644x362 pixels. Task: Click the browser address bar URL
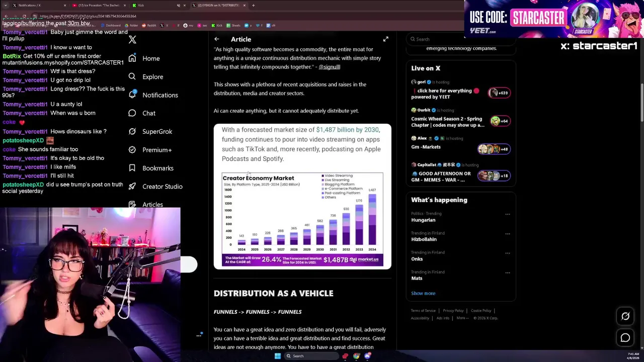pos(88,16)
